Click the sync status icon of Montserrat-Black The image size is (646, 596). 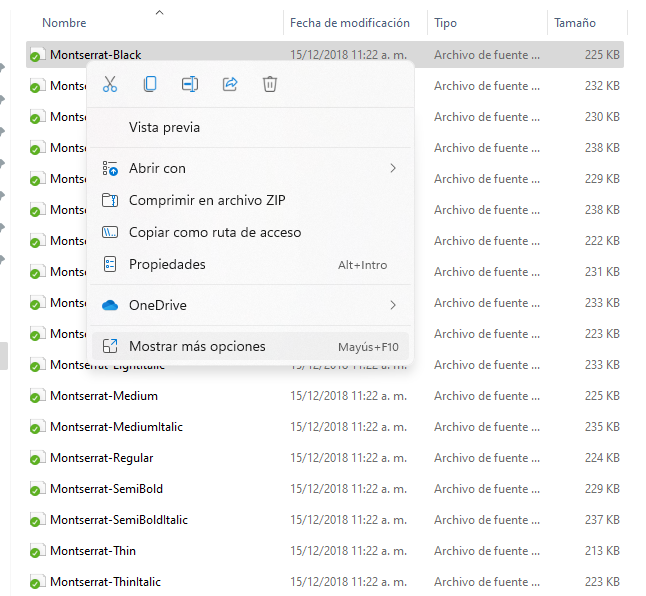[35, 56]
